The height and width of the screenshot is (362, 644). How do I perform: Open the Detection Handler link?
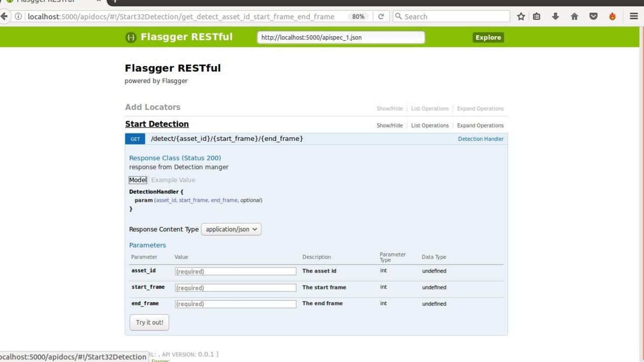(x=481, y=139)
